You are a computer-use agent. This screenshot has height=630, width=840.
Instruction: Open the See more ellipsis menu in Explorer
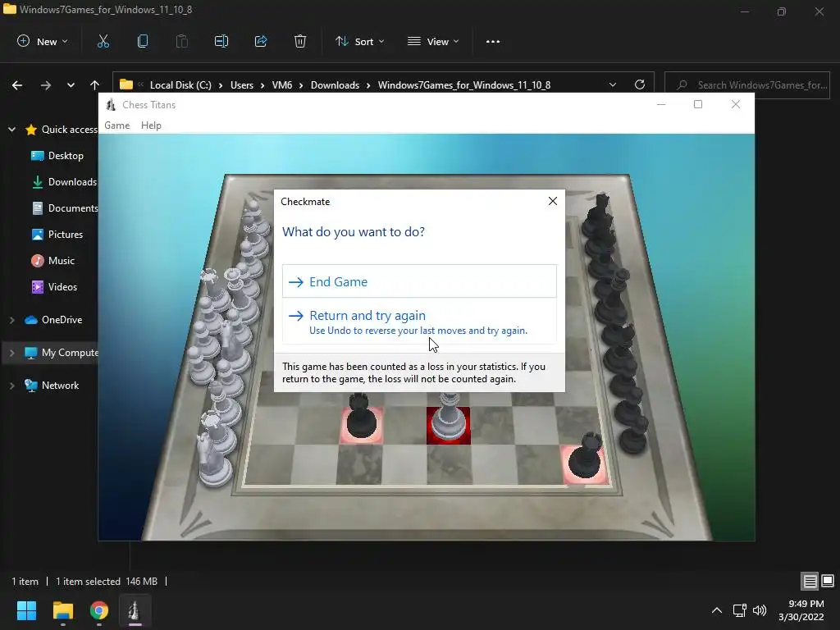[493, 41]
